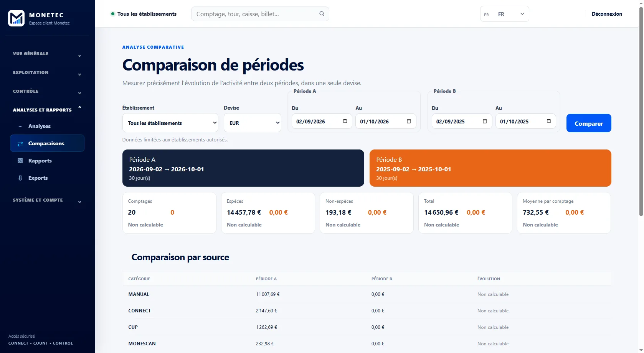This screenshot has height=353, width=644.
Task: Click the Analyses trend icon in sidebar
Action: tap(20, 126)
